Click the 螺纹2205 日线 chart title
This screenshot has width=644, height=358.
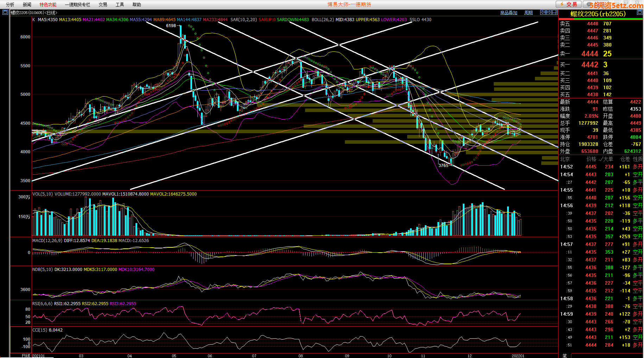point(34,13)
